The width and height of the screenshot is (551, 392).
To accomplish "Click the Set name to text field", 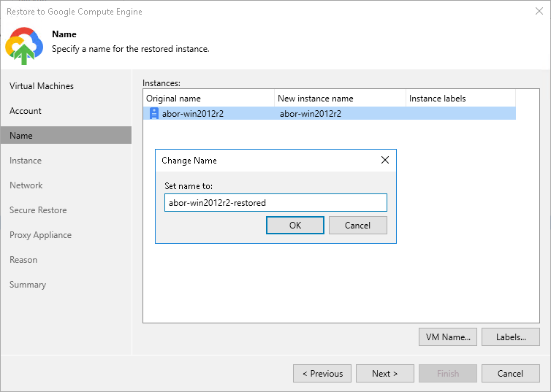I will 275,202.
